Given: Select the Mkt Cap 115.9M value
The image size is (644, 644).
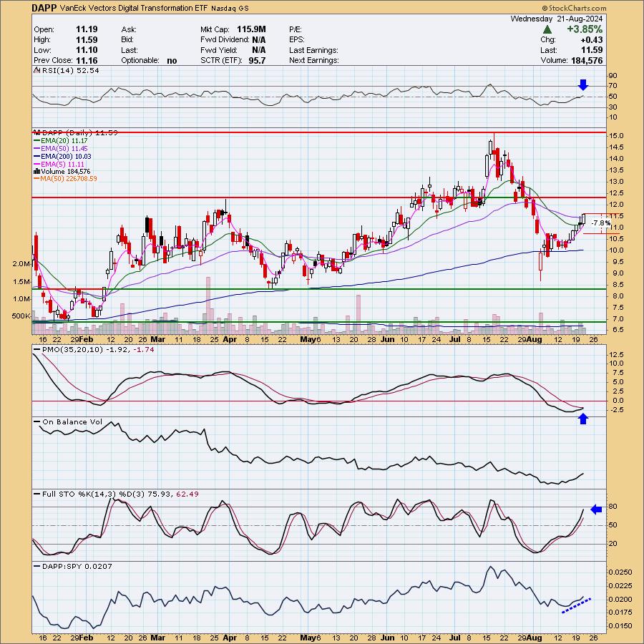Looking at the screenshot, I should pos(251,29).
